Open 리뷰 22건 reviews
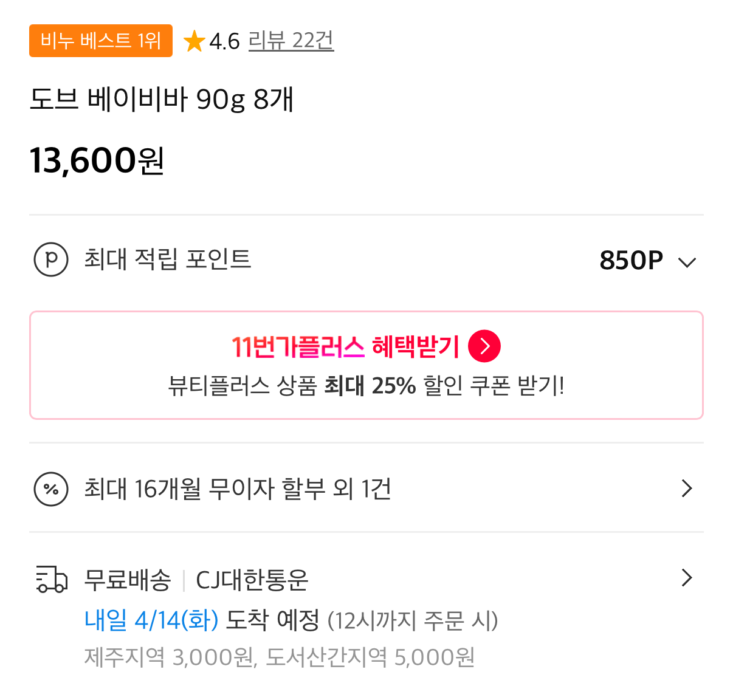 point(291,41)
